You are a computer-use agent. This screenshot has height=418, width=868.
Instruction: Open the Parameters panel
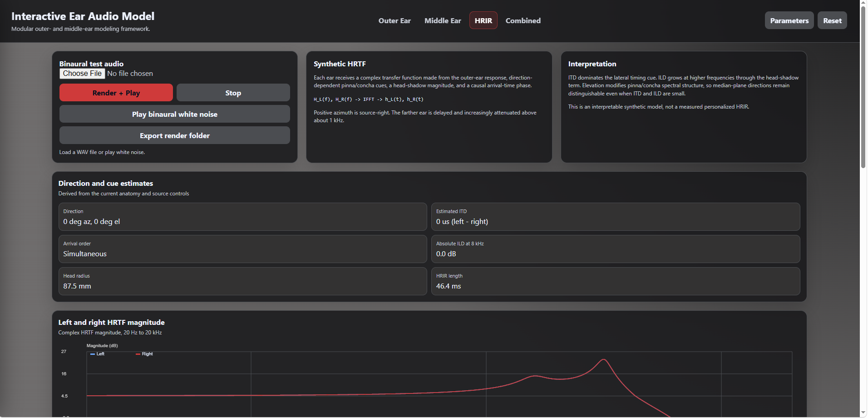[x=789, y=20]
